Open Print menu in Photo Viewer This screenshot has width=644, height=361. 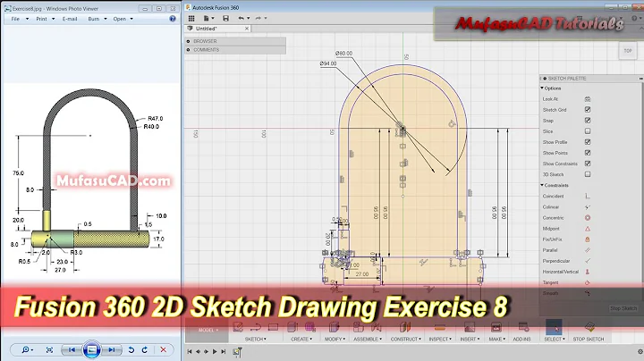point(46,19)
